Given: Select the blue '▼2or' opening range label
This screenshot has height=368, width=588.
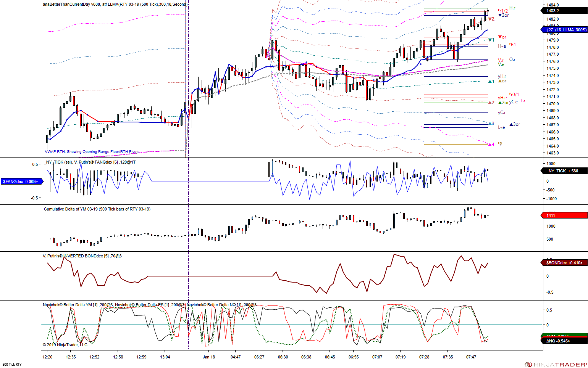Looking at the screenshot, I should 504,15.
